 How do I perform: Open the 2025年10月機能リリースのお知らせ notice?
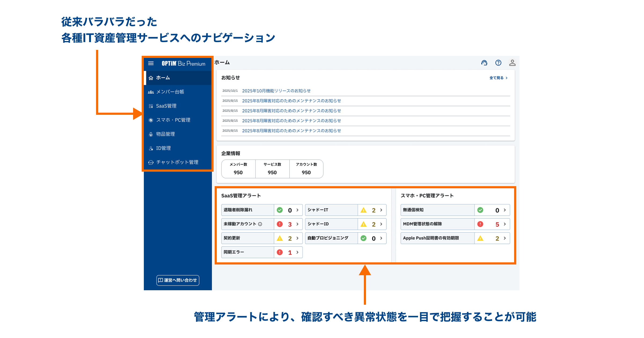point(276,91)
